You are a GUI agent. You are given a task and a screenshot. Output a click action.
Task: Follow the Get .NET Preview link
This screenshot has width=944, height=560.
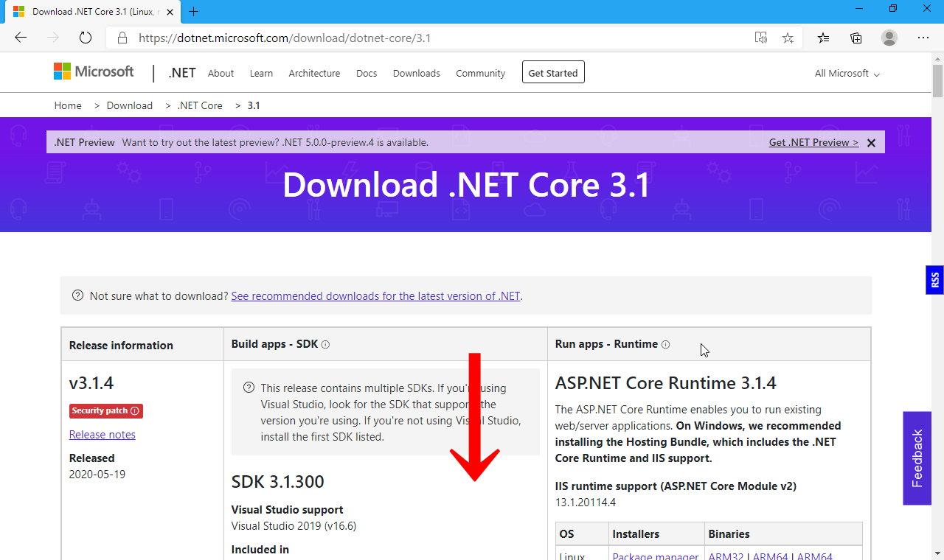pyautogui.click(x=813, y=143)
